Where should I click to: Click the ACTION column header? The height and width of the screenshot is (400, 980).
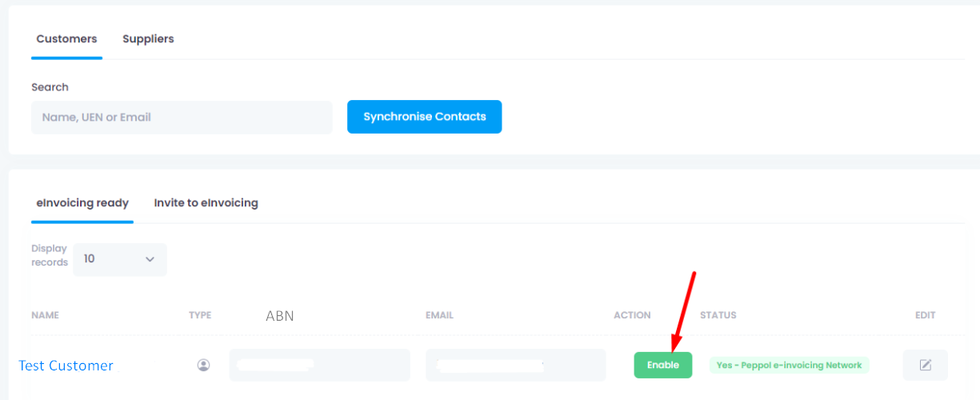[632, 315]
